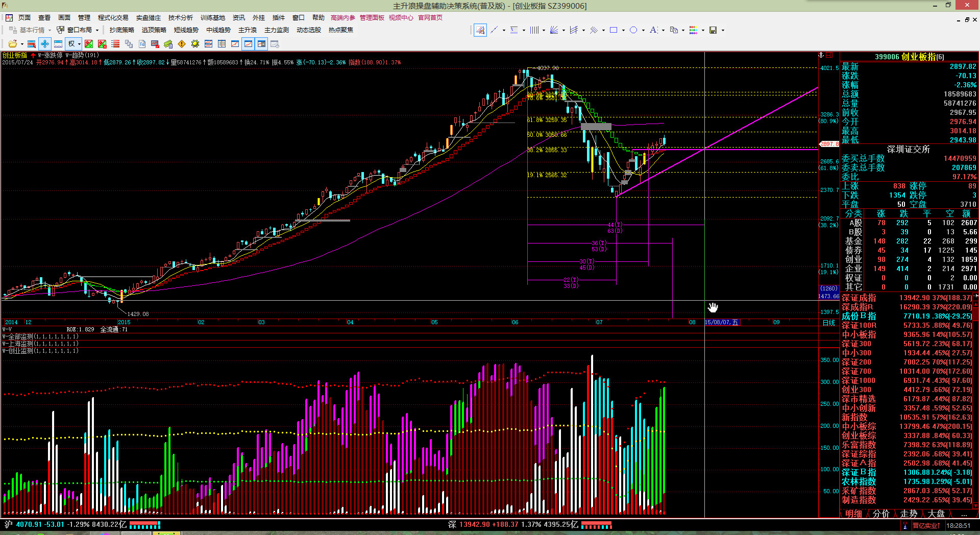Open dropdown arrow next to rectangle tool
The image size is (980, 535).
623,30
